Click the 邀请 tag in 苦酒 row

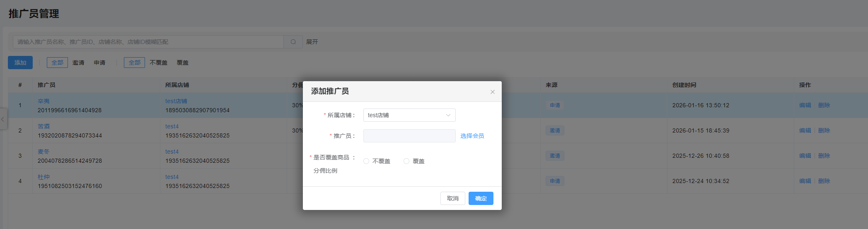[x=555, y=130]
